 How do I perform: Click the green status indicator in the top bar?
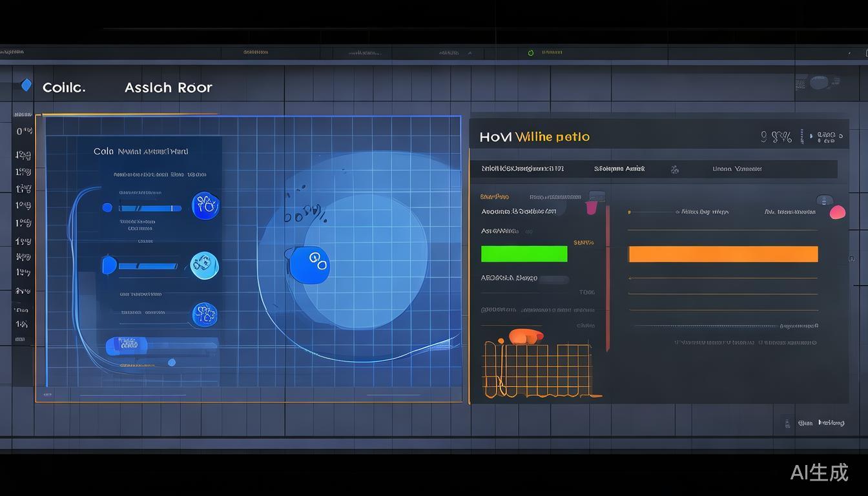531,53
